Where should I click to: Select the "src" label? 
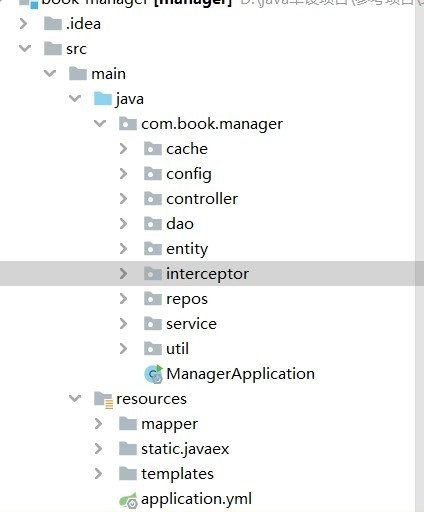pyautogui.click(x=76, y=49)
